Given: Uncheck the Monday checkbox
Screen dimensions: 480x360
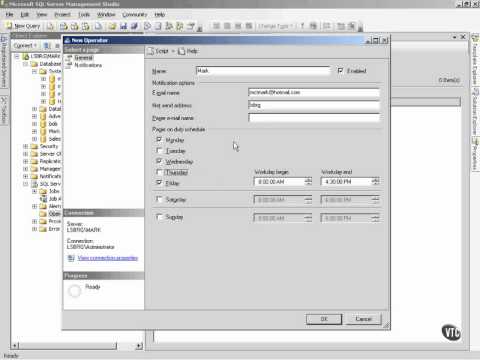Looking at the screenshot, I should point(159,140).
